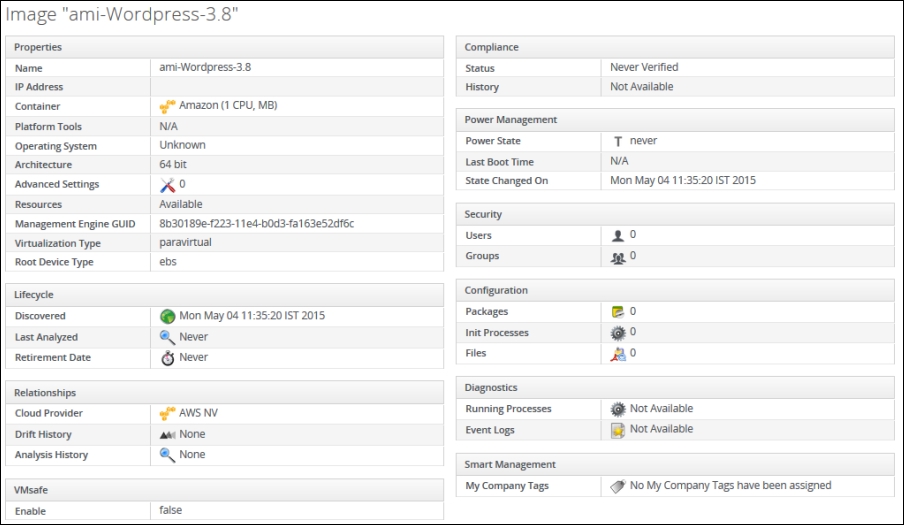The height and width of the screenshot is (525, 904).
Task: Open the AWS NV cloud provider icon
Action: tap(167, 413)
